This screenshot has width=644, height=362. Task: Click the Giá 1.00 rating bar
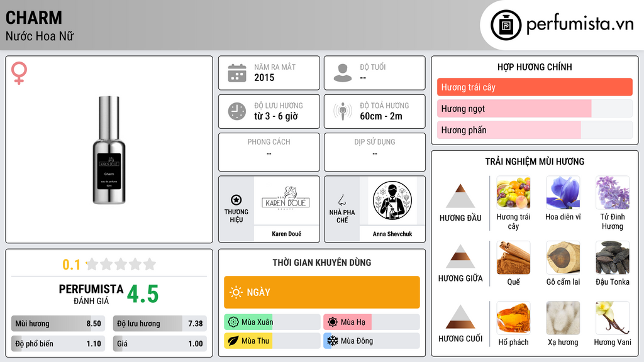pos(160,344)
